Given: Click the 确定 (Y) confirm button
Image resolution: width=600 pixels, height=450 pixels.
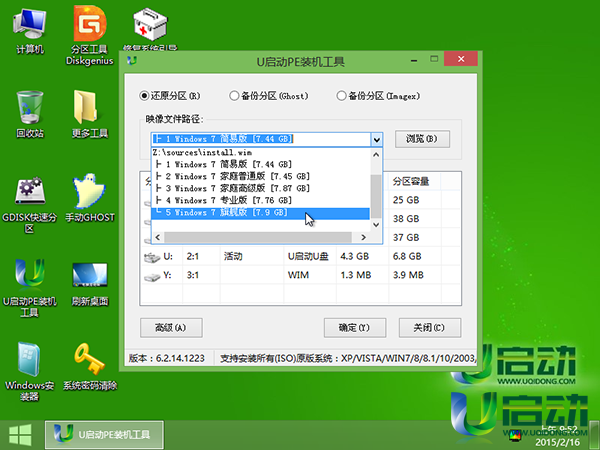Looking at the screenshot, I should click(x=355, y=328).
